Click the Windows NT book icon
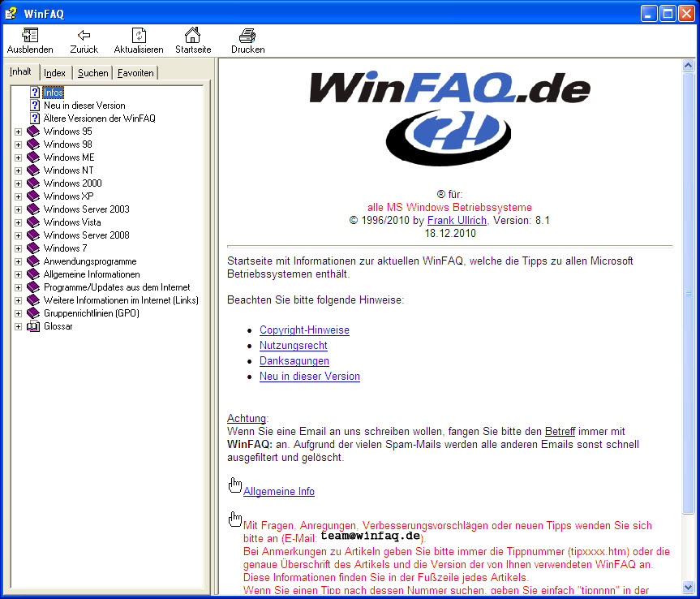This screenshot has height=599, width=700. [x=33, y=170]
